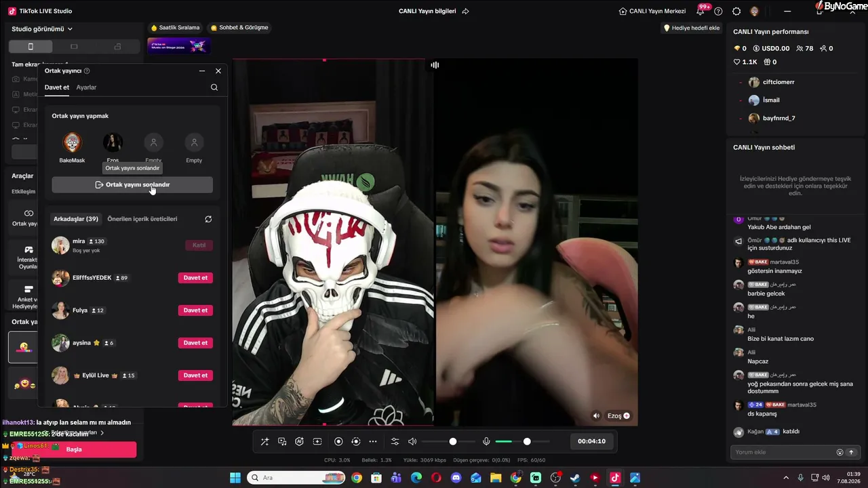
Task: Click the replay capture icon
Action: tap(356, 442)
